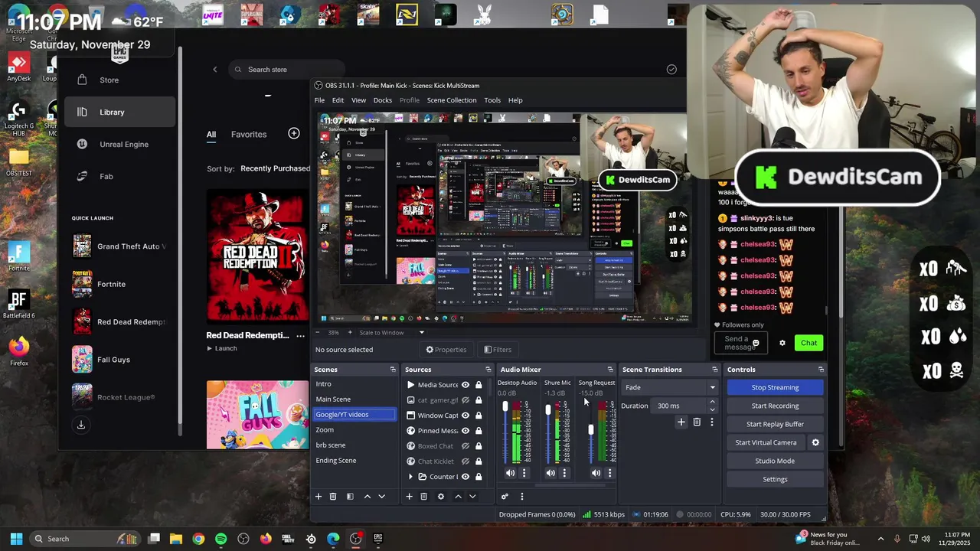Open virtual camera settings gear
Screen dimensions: 980x551
click(815, 442)
